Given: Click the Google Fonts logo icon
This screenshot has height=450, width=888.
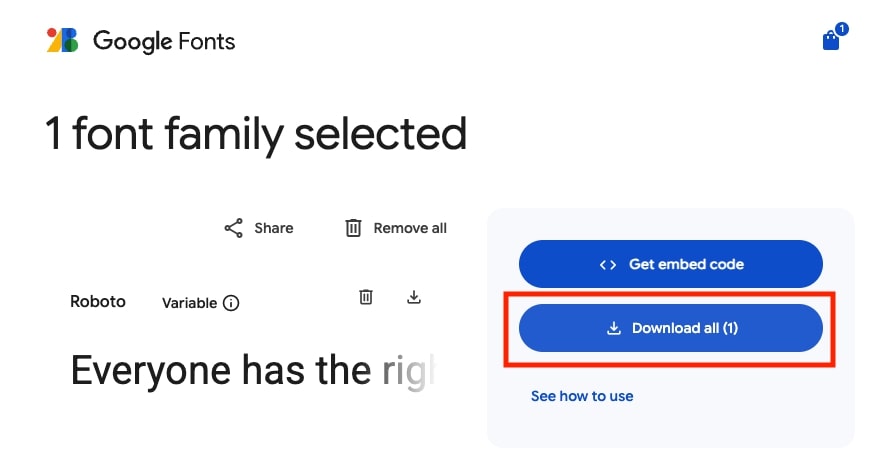Looking at the screenshot, I should click(x=62, y=41).
